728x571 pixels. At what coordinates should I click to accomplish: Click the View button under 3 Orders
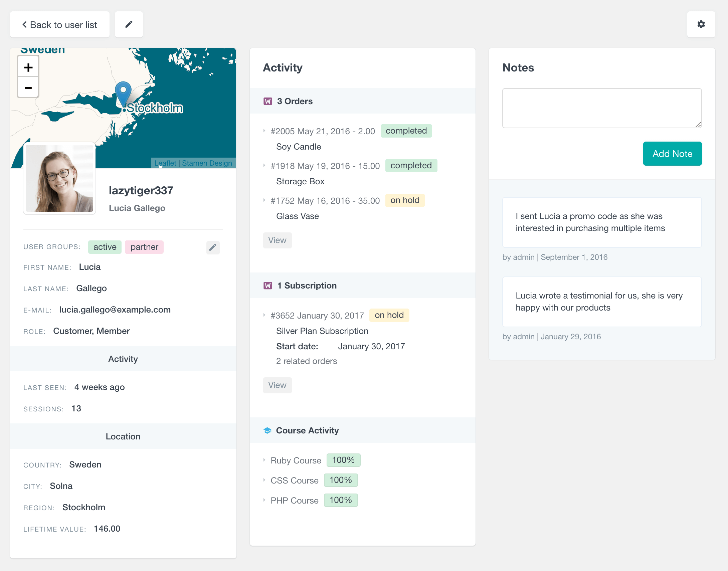click(277, 239)
